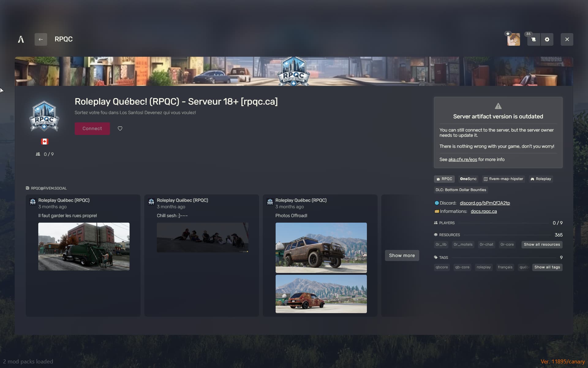Click Show more in the social feed

click(402, 255)
